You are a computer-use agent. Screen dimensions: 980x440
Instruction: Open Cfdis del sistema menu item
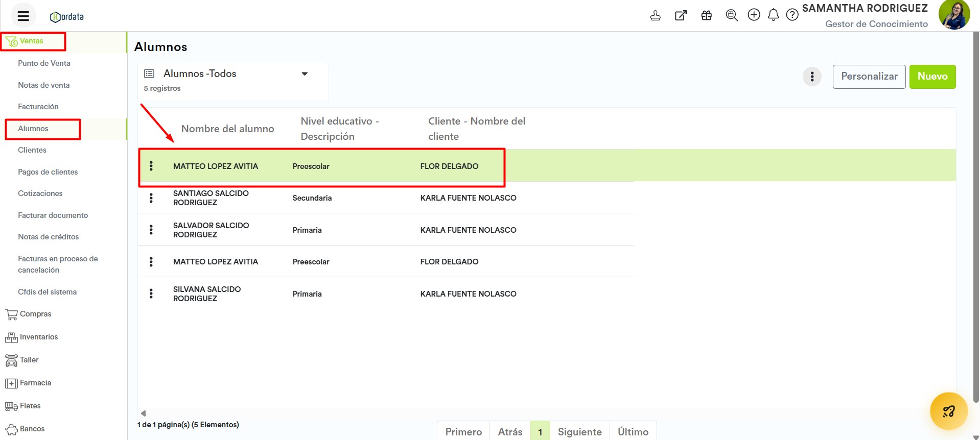tap(47, 292)
